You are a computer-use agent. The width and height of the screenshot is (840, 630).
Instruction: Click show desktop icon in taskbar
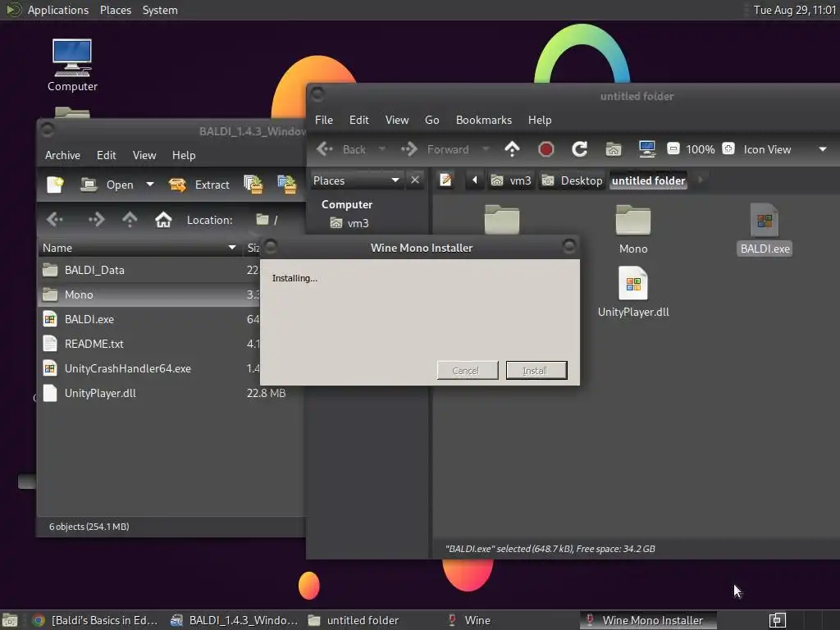point(10,620)
